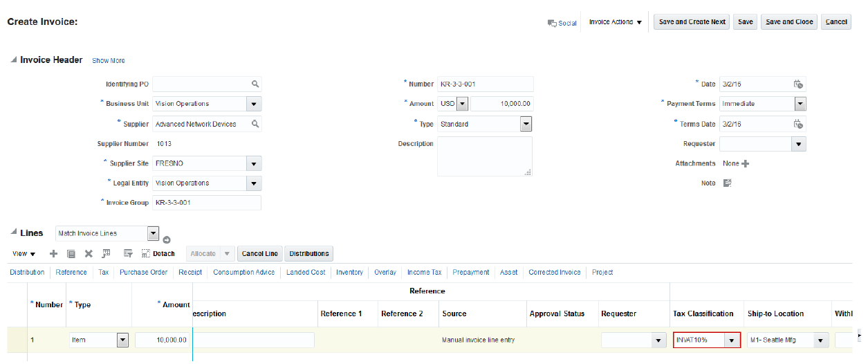
Task: Collapse the Invoice Header section
Action: point(13,60)
